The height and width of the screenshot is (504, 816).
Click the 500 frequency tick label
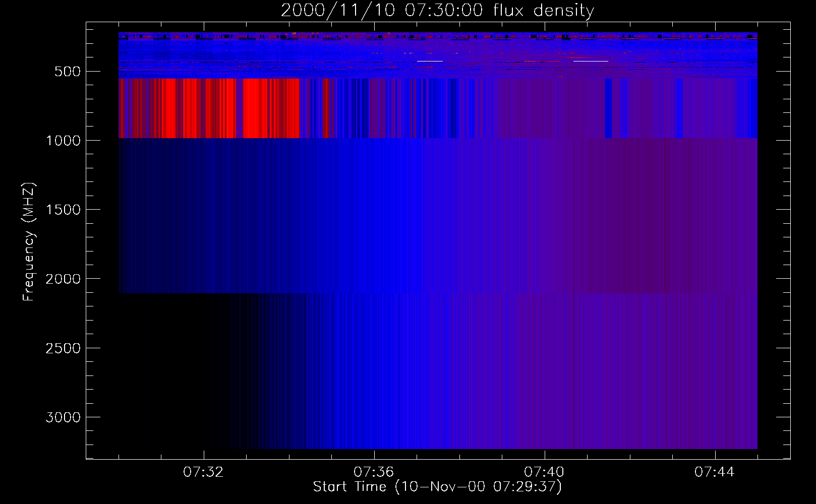tap(68, 72)
